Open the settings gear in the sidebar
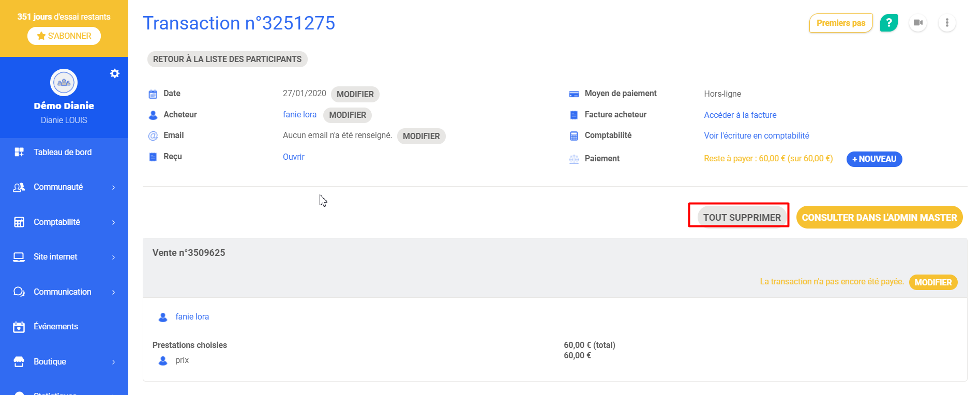 (x=115, y=73)
